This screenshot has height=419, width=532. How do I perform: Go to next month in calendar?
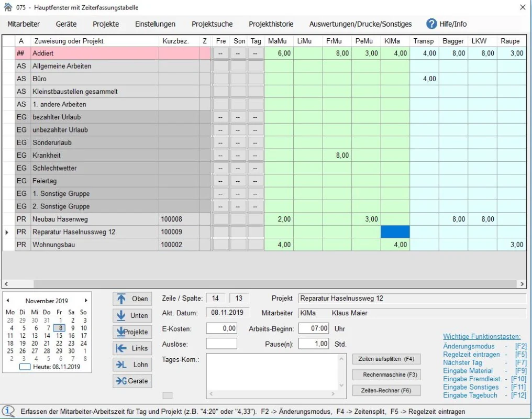(x=86, y=301)
